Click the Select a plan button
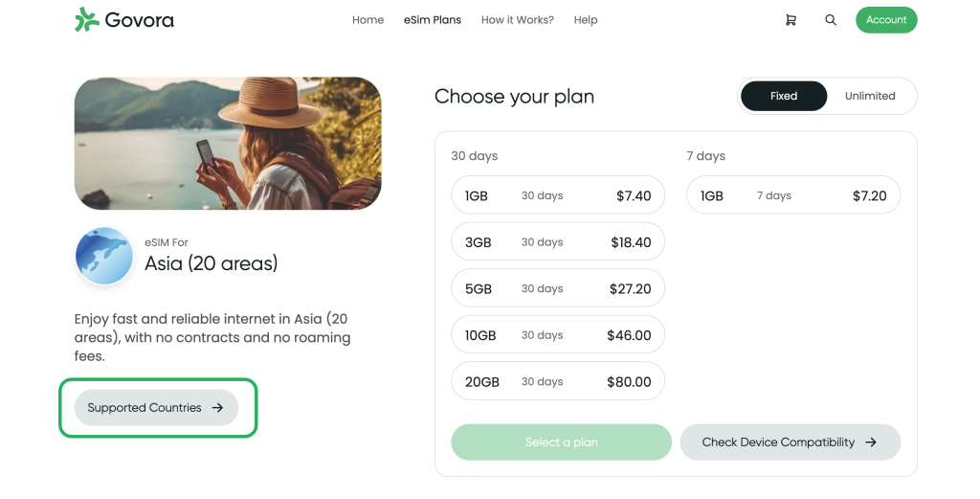The height and width of the screenshot is (499, 980). (561, 442)
